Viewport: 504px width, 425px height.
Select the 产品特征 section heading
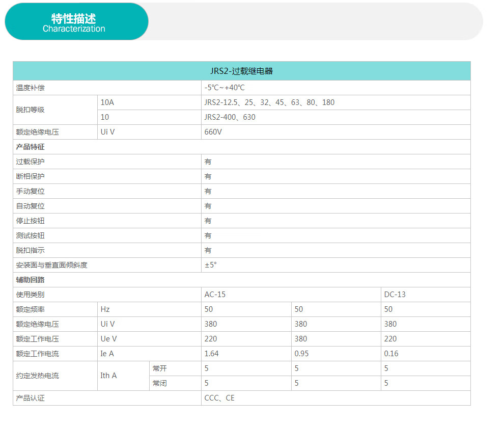coord(31,147)
